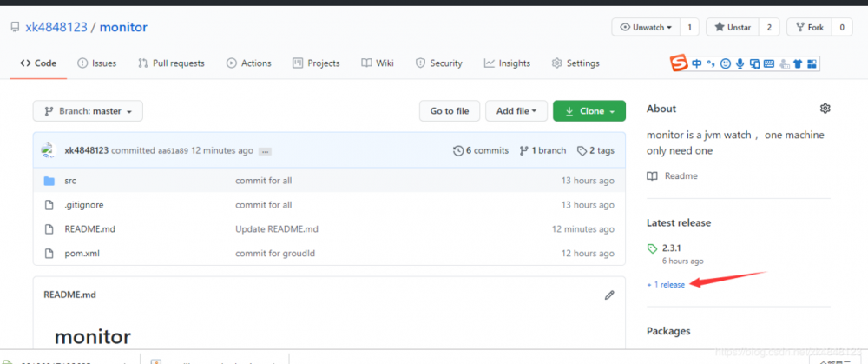
Task: Open the README.md file name in list
Action: click(x=89, y=228)
